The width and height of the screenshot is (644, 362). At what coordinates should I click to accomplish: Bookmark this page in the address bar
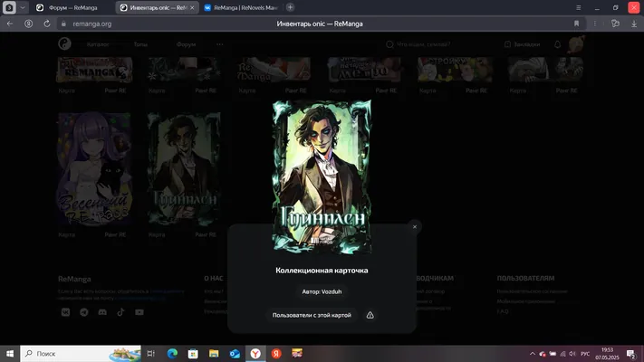coord(576,24)
